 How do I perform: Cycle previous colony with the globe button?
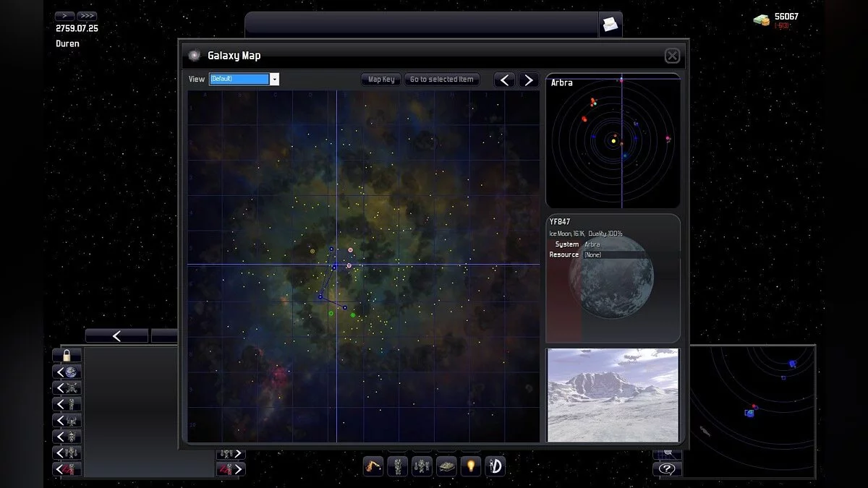point(67,372)
